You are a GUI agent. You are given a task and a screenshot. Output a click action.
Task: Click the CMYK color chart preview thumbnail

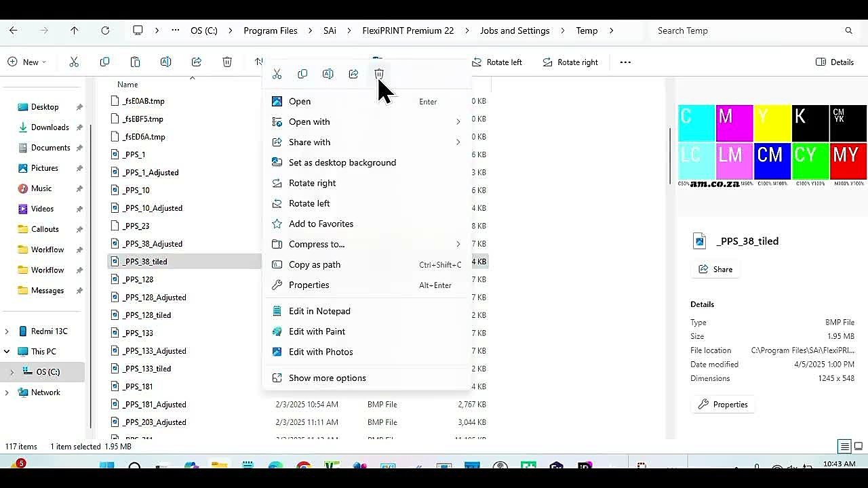[772, 146]
